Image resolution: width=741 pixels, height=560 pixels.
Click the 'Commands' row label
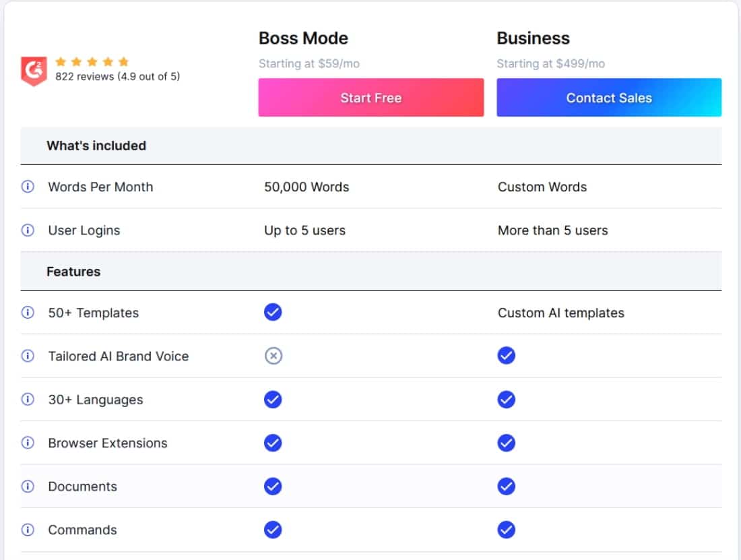click(x=82, y=530)
